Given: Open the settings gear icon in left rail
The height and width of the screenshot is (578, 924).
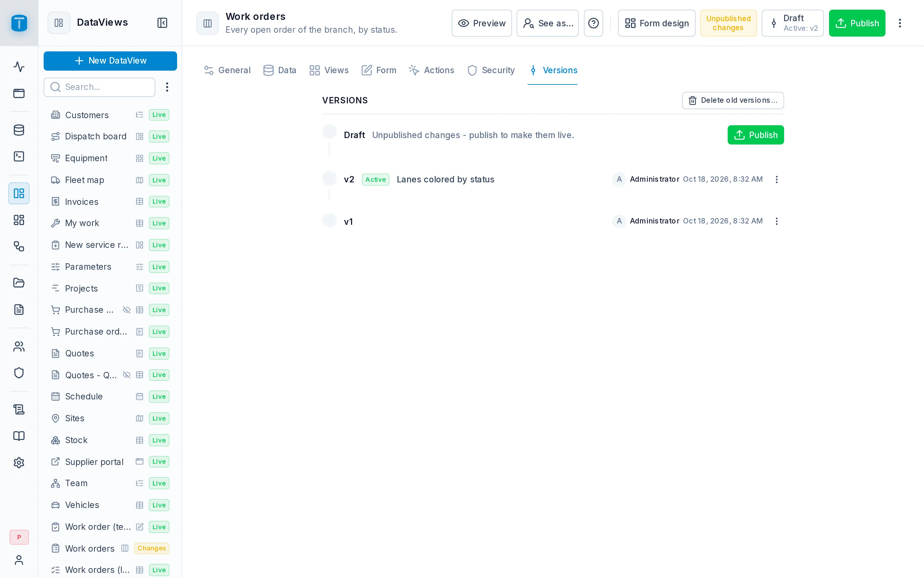Looking at the screenshot, I should point(19,462).
